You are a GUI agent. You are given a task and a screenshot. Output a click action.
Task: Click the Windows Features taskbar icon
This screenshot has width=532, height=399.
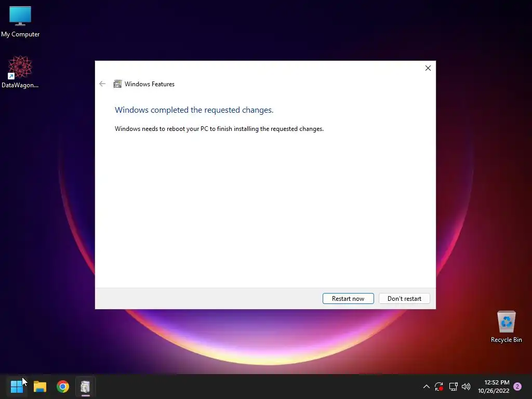pyautogui.click(x=86, y=387)
